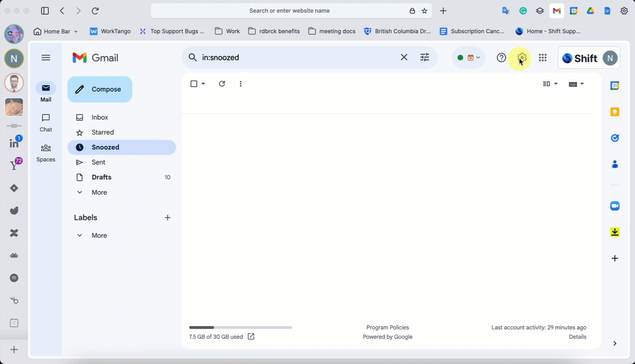The height and width of the screenshot is (364, 635).
Task: Open the yellow download add-on icon
Action: point(615,232)
